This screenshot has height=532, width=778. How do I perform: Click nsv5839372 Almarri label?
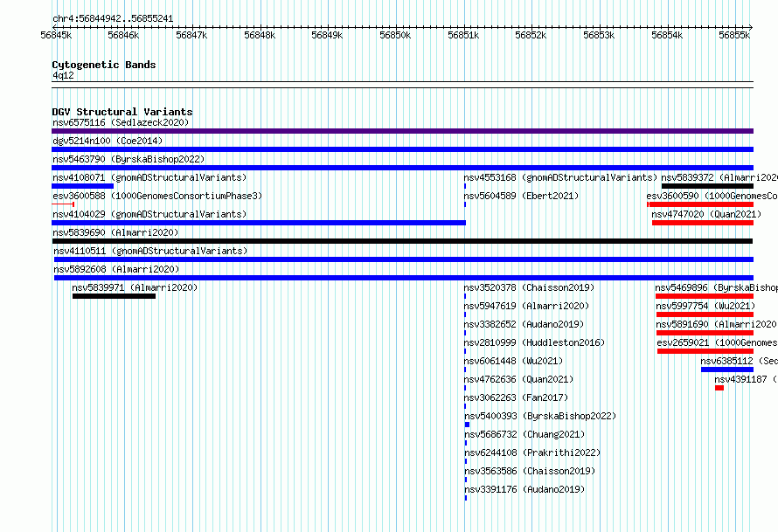(719, 177)
